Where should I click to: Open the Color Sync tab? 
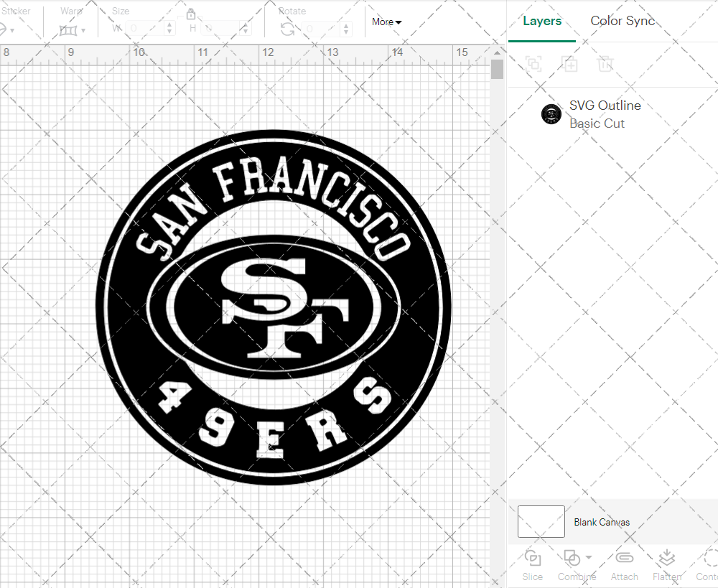(x=623, y=22)
